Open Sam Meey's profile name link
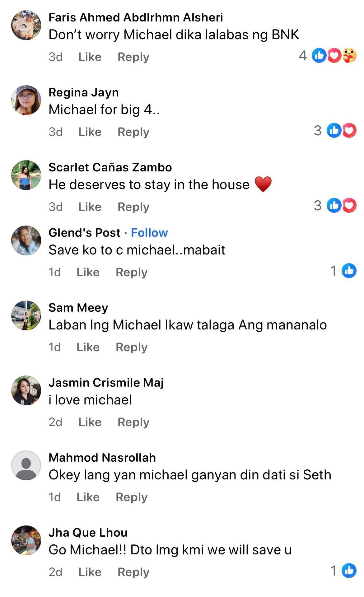The height and width of the screenshot is (597, 364). coord(78,308)
